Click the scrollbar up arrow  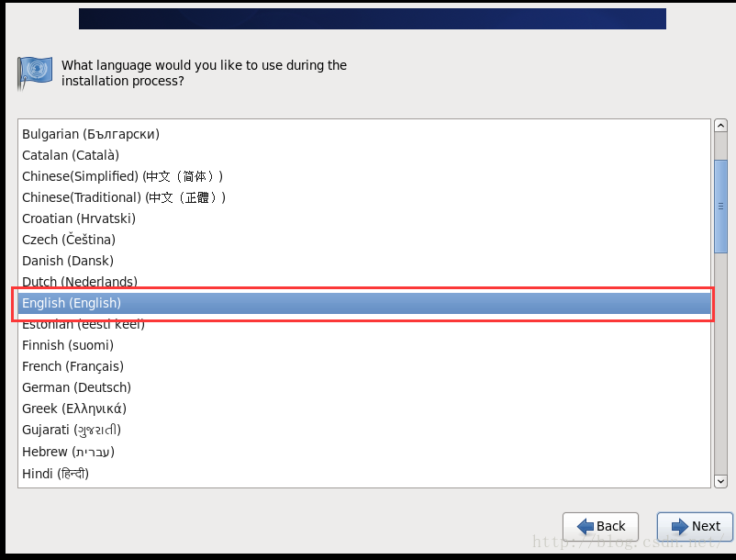click(x=720, y=126)
